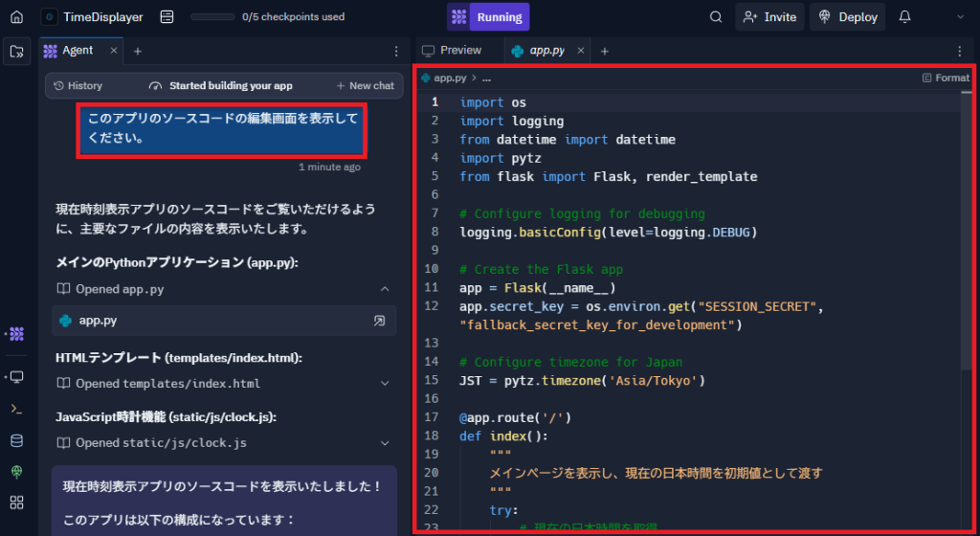Expand the top-right account chevron

(x=961, y=17)
